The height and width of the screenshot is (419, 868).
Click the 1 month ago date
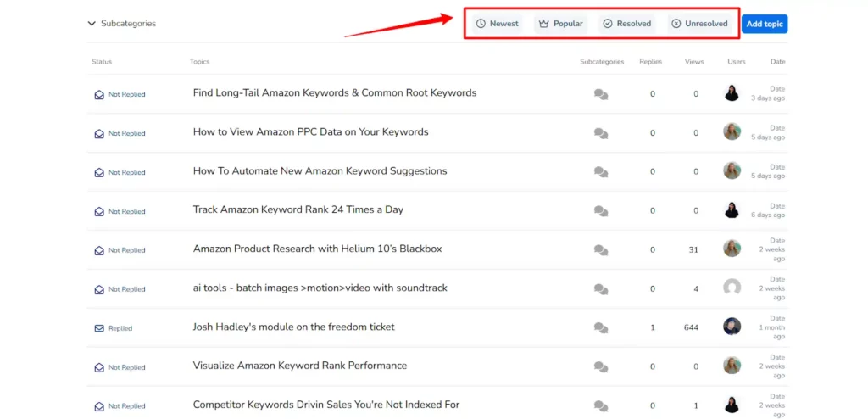click(x=771, y=332)
